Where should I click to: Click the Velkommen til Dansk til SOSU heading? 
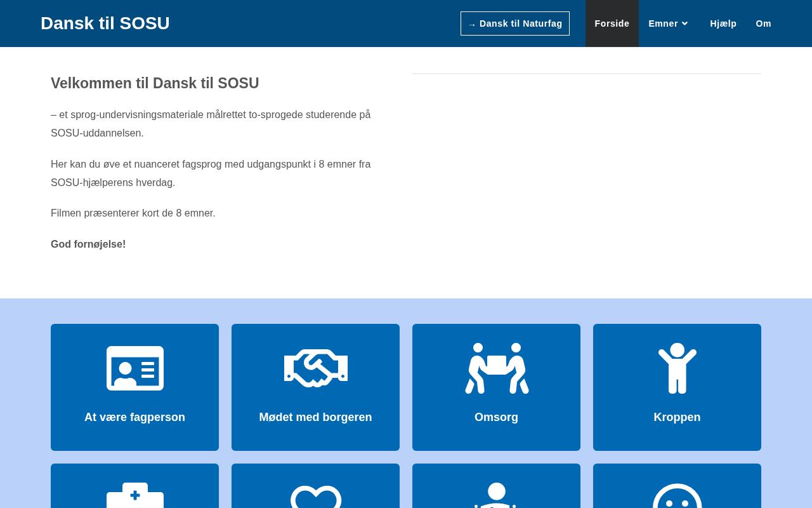tap(155, 83)
